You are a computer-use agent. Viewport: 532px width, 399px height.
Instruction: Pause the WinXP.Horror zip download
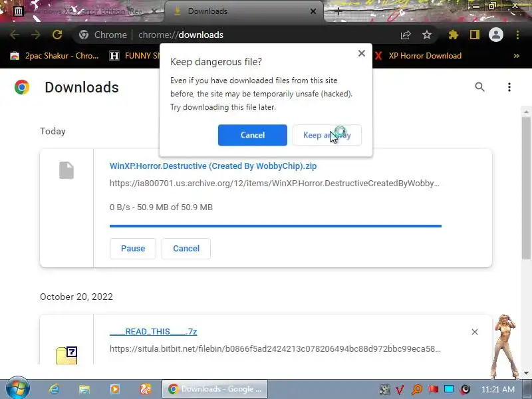pos(132,248)
